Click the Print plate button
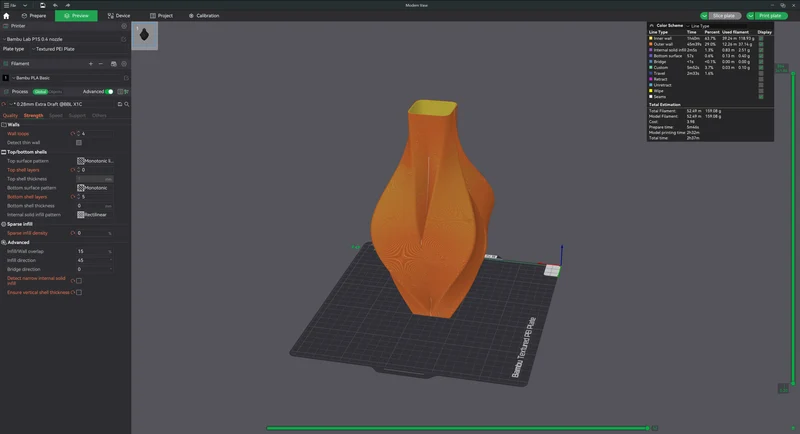 coord(766,16)
